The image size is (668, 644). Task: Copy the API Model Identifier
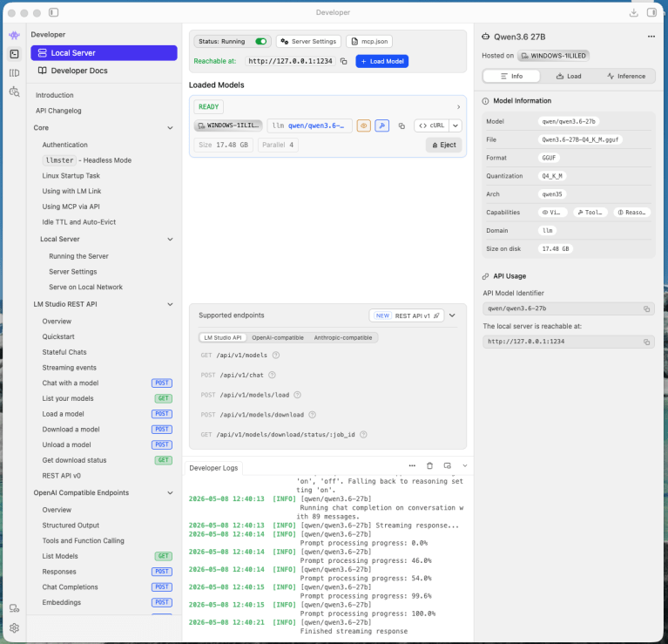646,309
